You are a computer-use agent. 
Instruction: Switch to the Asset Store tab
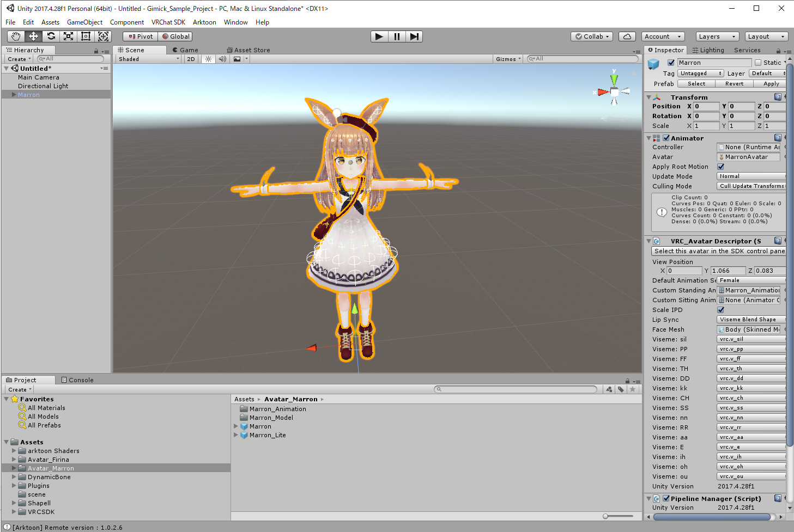pos(248,50)
